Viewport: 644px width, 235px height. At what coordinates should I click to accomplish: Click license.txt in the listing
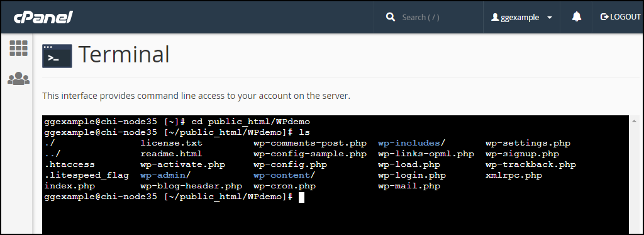pyautogui.click(x=171, y=143)
